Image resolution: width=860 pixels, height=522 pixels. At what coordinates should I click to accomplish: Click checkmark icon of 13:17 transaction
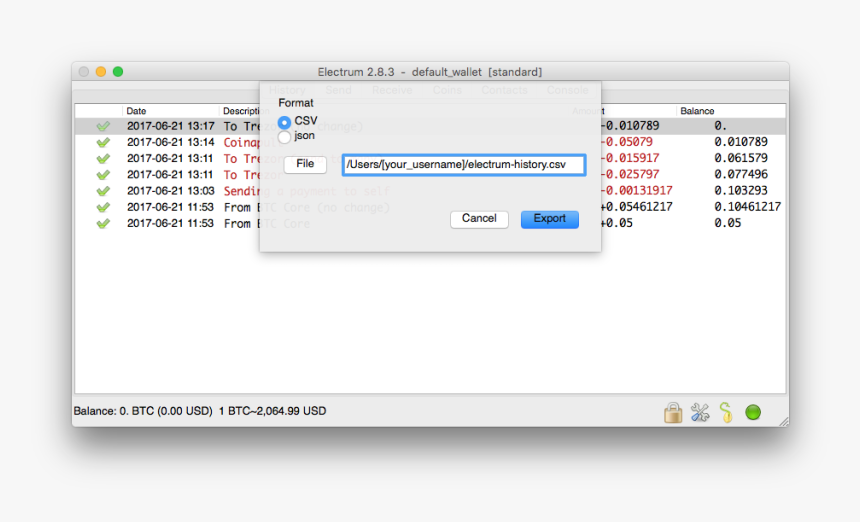[103, 126]
